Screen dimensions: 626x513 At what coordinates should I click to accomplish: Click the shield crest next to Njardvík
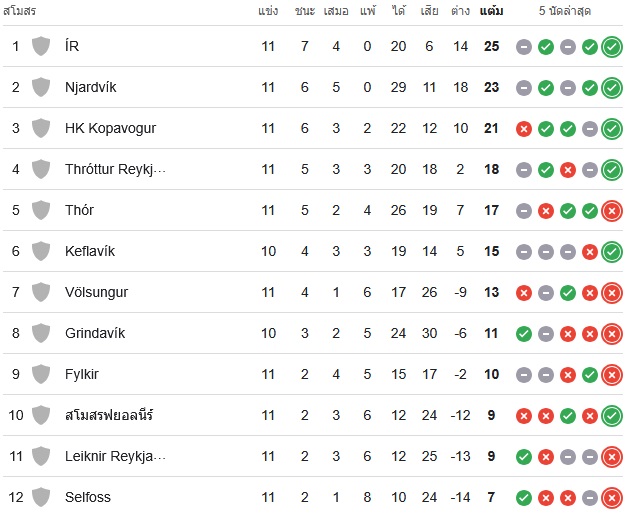pos(41,87)
